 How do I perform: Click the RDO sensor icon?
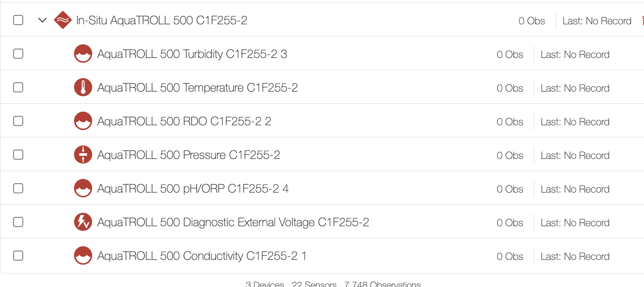pos(83,121)
